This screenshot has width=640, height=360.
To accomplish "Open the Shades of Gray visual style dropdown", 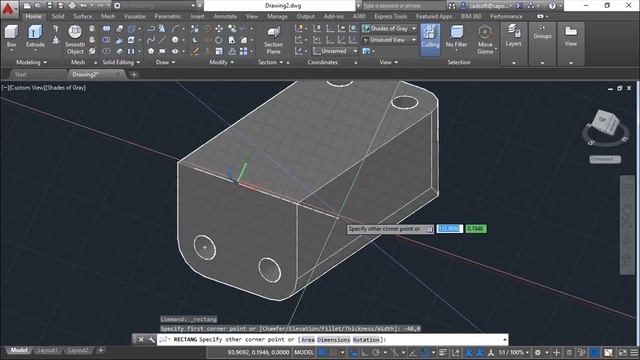I will [x=389, y=29].
